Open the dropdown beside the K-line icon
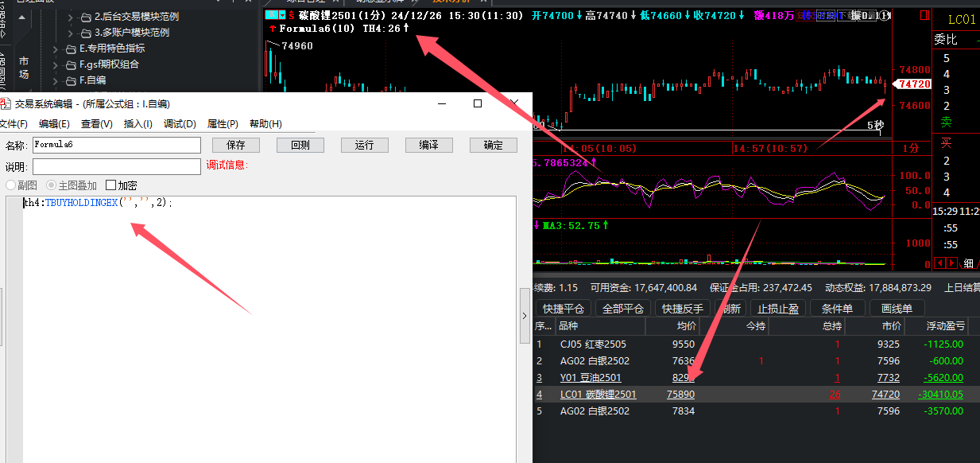Viewport: 980px width, 463px height. [x=281, y=15]
